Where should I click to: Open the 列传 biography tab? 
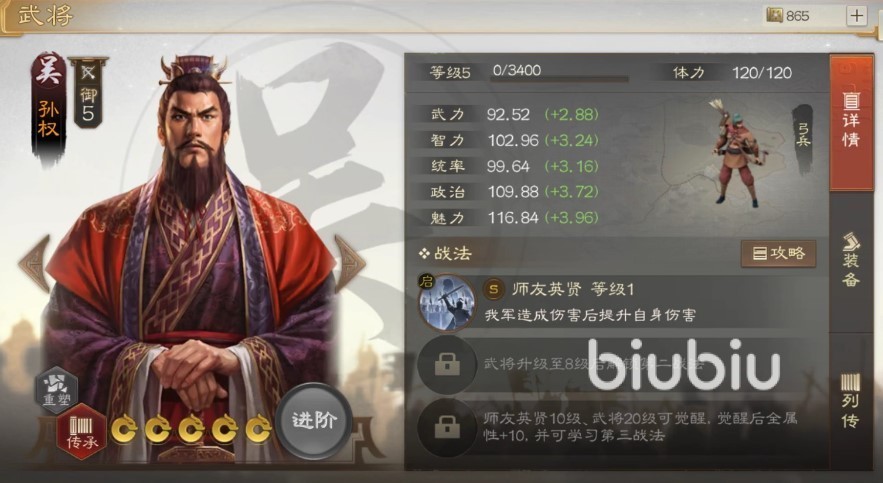pyautogui.click(x=851, y=401)
